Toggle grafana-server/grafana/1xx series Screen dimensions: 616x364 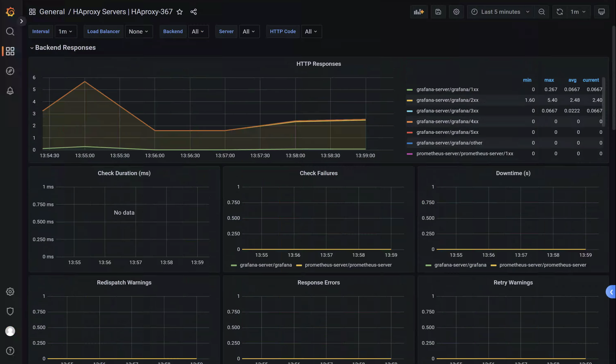pyautogui.click(x=447, y=89)
